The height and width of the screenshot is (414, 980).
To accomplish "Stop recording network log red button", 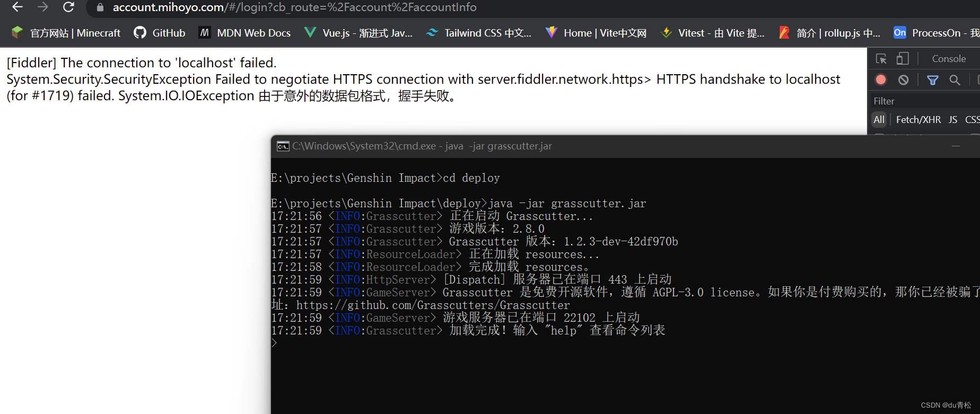I will [x=881, y=80].
